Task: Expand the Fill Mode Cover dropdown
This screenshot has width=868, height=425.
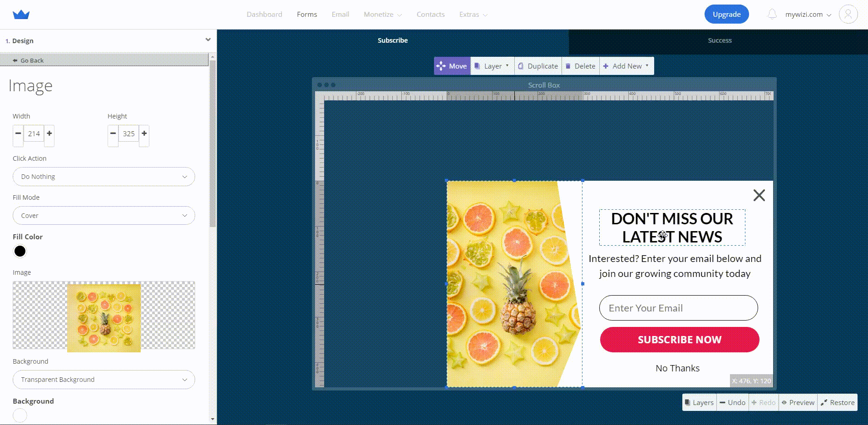Action: (x=104, y=216)
